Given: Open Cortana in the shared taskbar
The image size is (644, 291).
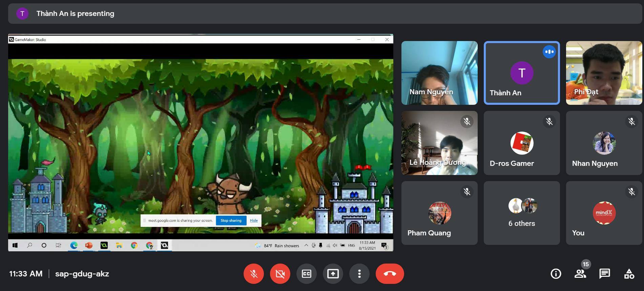Looking at the screenshot, I should point(44,245).
